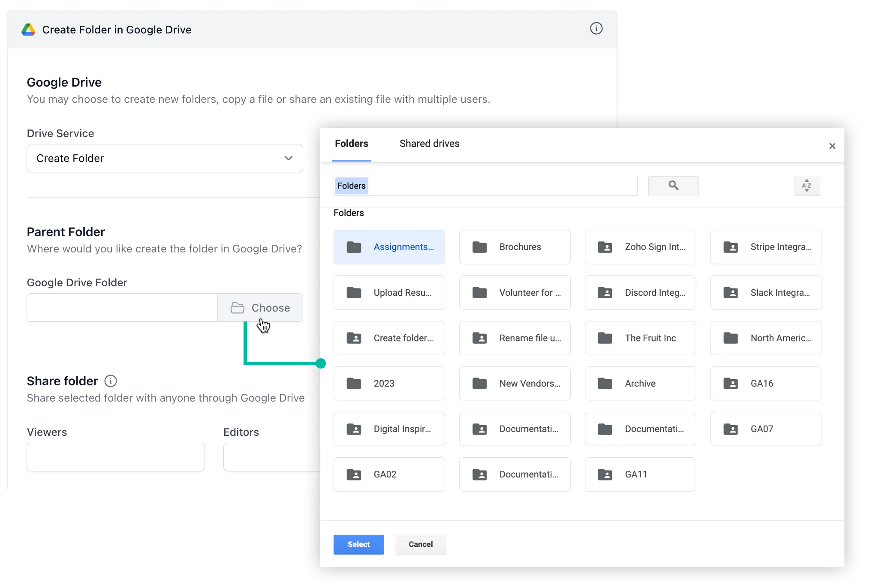Viewport: 873px width, 588px height.
Task: Select the 2023 folder
Action: [389, 383]
